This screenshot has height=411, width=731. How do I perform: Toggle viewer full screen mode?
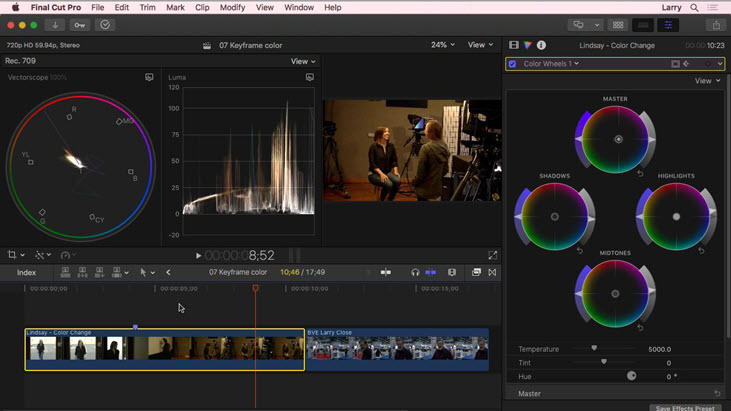tap(492, 256)
